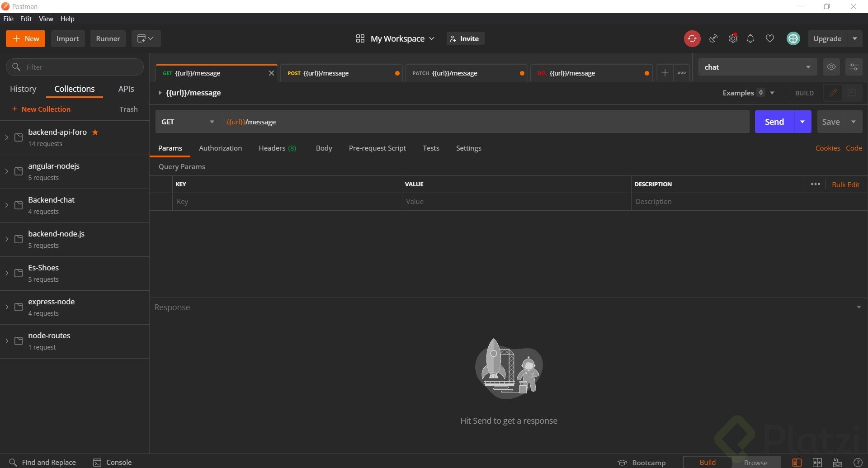Click the heart icon in header
The image size is (868, 468).
click(x=769, y=39)
